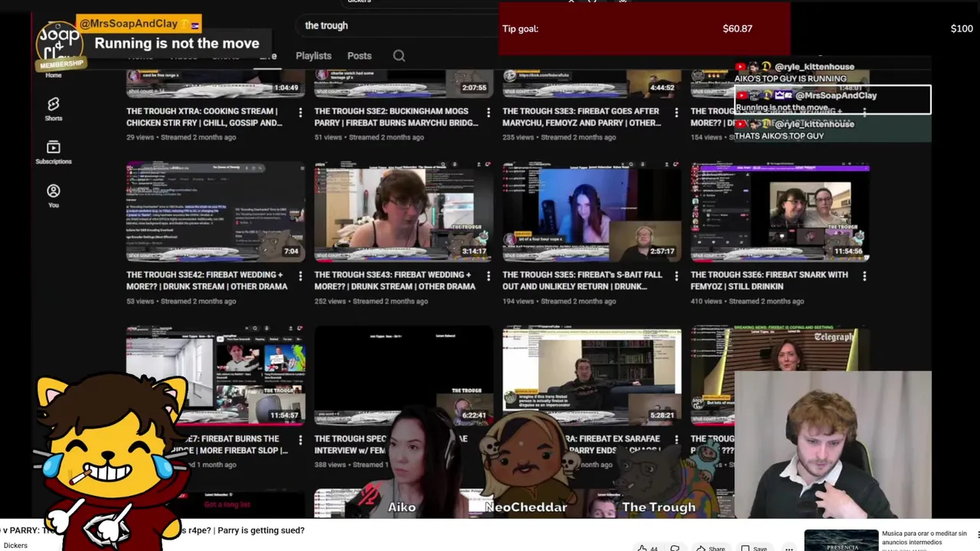Open the You profile icon in sidebar
Image resolution: width=980 pixels, height=551 pixels.
pos(53,191)
